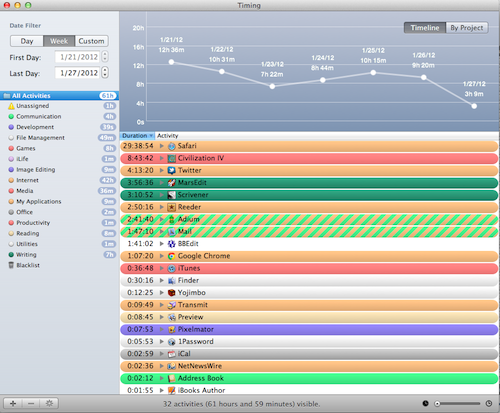Click the Transmit truck icon

pyautogui.click(x=172, y=305)
